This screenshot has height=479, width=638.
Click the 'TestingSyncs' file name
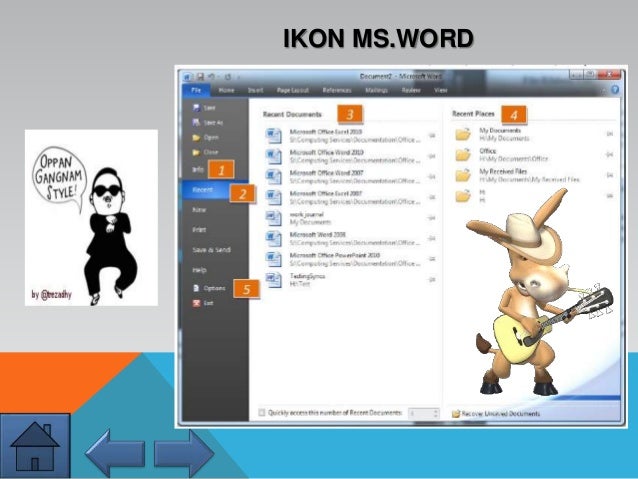[x=307, y=276]
